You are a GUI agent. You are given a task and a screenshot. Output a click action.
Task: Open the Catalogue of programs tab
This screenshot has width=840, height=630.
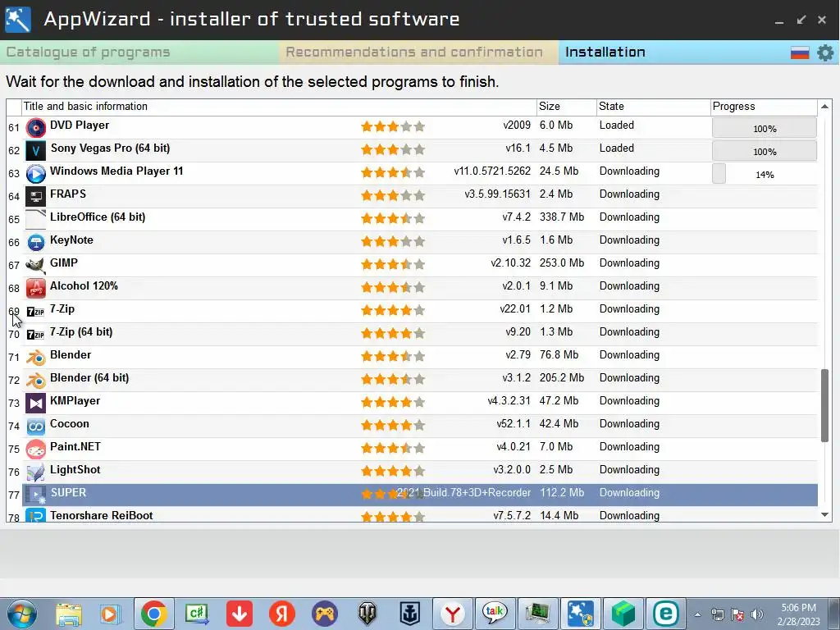(139, 52)
